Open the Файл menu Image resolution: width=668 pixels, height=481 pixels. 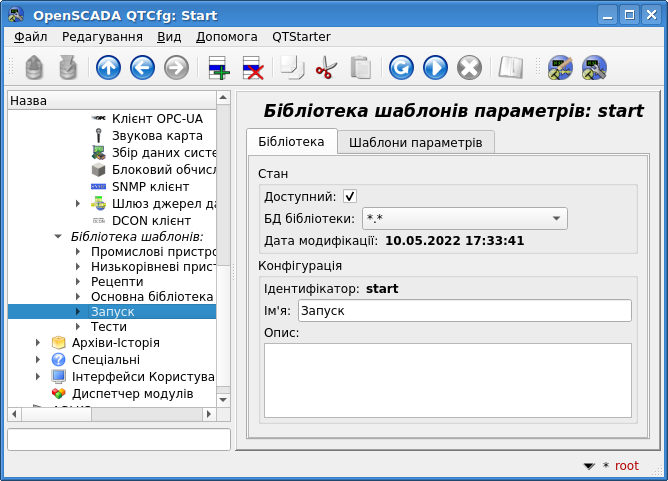pos(30,37)
